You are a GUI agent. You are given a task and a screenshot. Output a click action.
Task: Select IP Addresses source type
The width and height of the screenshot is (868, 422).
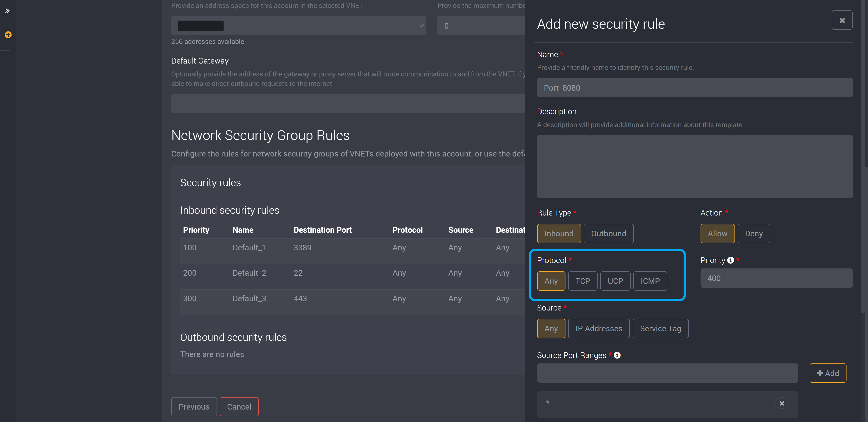[x=599, y=328]
